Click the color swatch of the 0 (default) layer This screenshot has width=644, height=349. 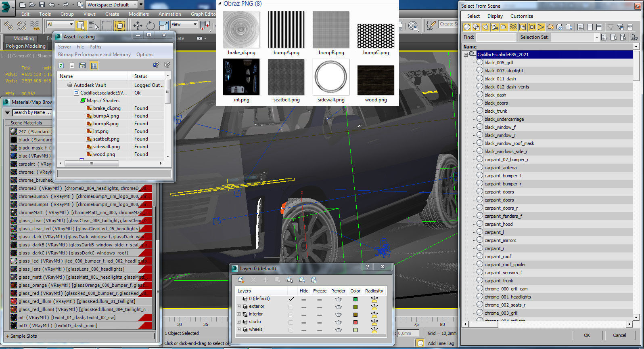pyautogui.click(x=355, y=299)
